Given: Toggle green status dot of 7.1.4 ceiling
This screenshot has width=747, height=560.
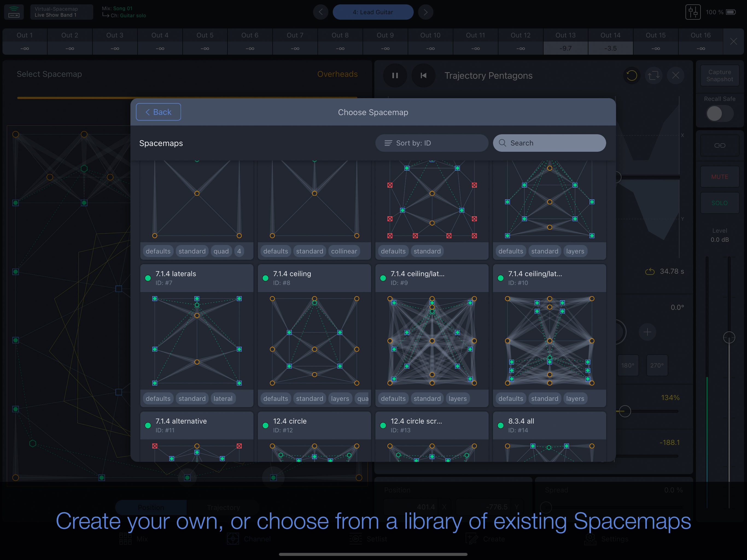Looking at the screenshot, I should click(x=265, y=278).
